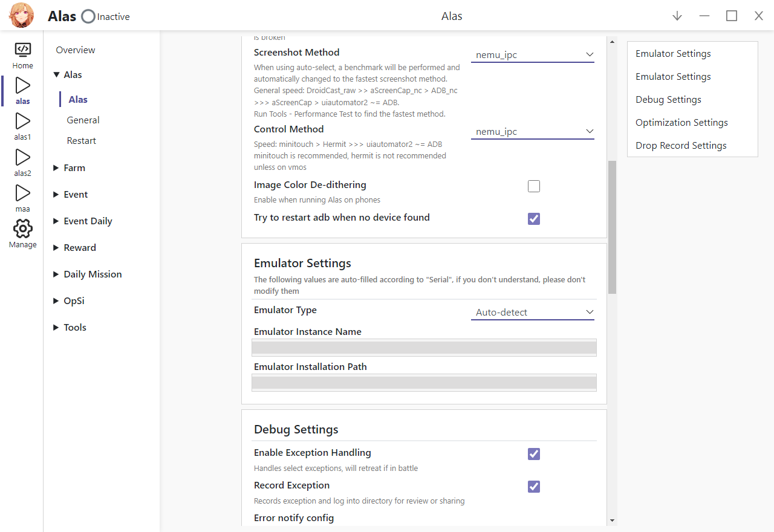Expand the Reward group
This screenshot has height=532, width=774.
pyautogui.click(x=56, y=248)
